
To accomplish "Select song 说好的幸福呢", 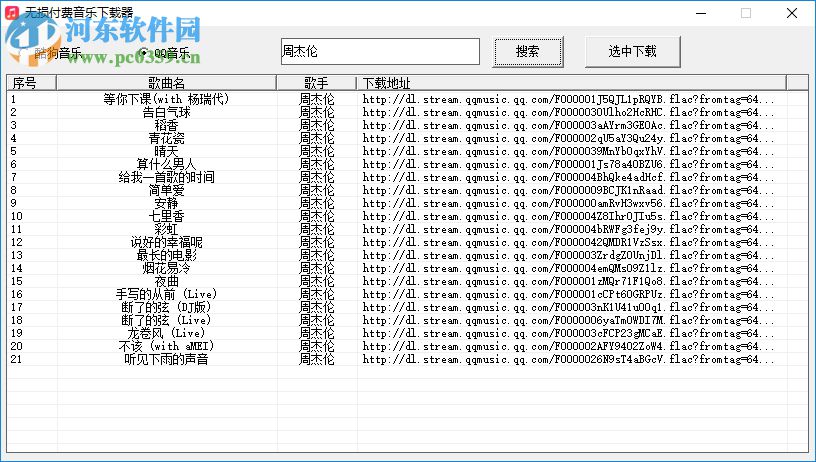I will point(166,242).
